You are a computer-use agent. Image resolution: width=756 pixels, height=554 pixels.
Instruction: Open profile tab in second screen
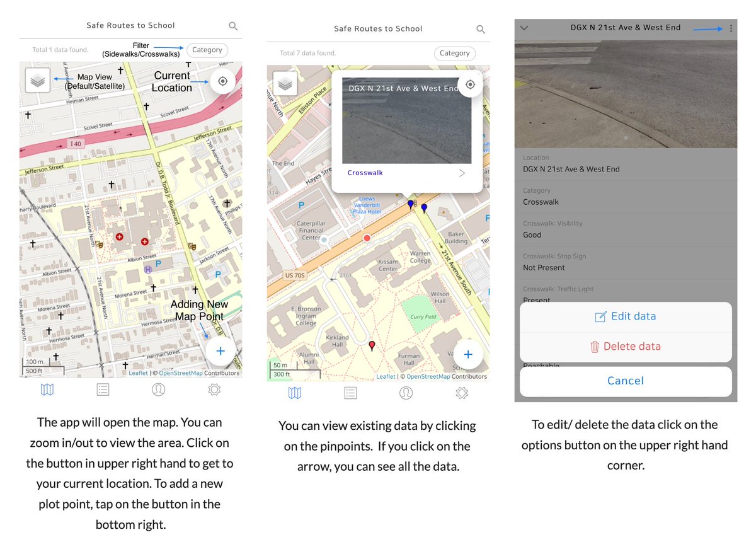tap(406, 393)
